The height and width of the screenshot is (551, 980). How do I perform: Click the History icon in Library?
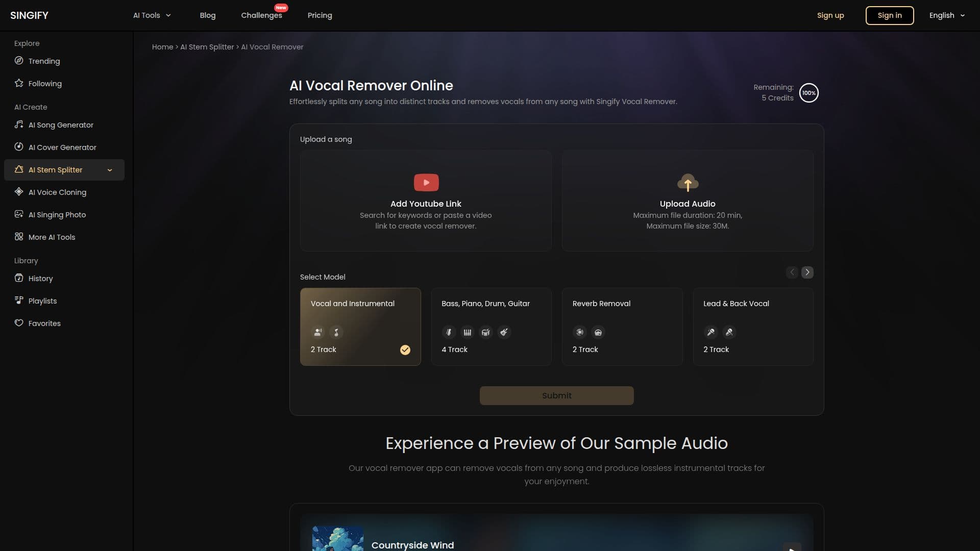coord(19,278)
